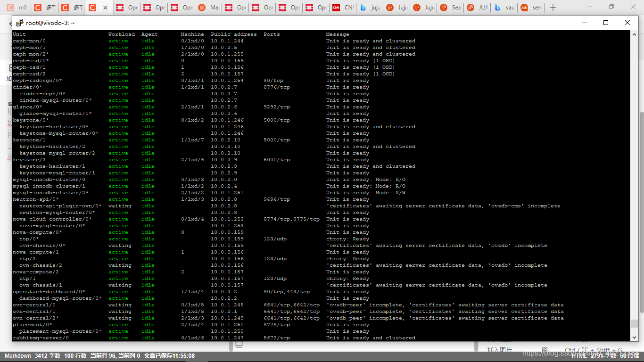Image resolution: width=644 pixels, height=362 pixels.
Task: Minimize the PuTTY terminal window
Action: point(585,23)
